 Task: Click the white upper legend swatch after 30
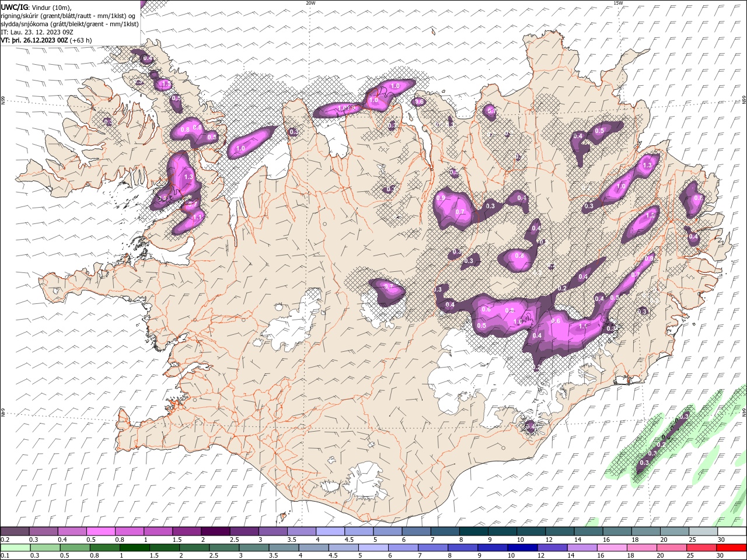coord(732,531)
